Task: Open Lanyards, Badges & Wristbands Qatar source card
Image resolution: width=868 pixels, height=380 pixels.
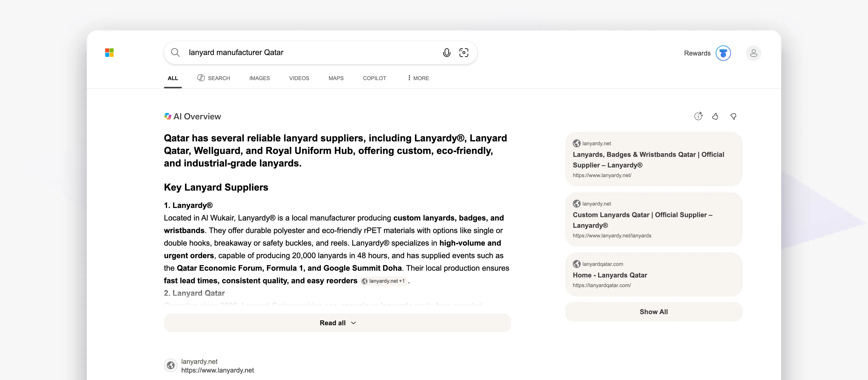Action: [x=654, y=159]
